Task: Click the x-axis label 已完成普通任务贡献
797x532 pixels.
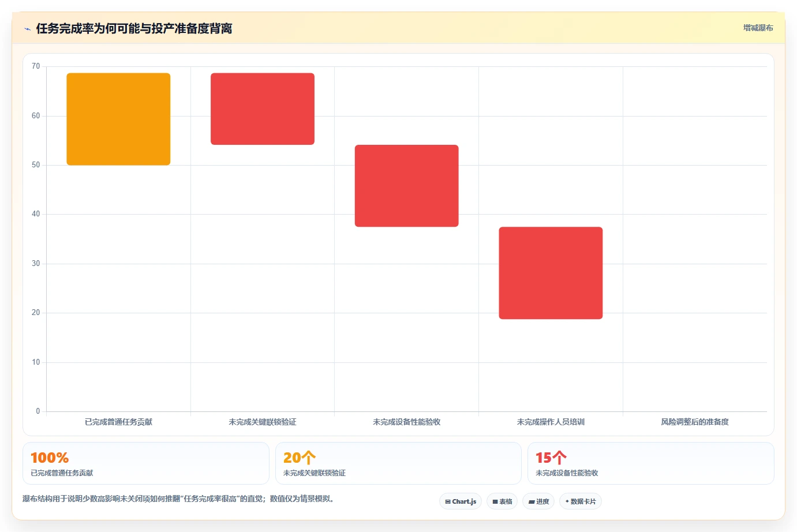Action: (118, 422)
